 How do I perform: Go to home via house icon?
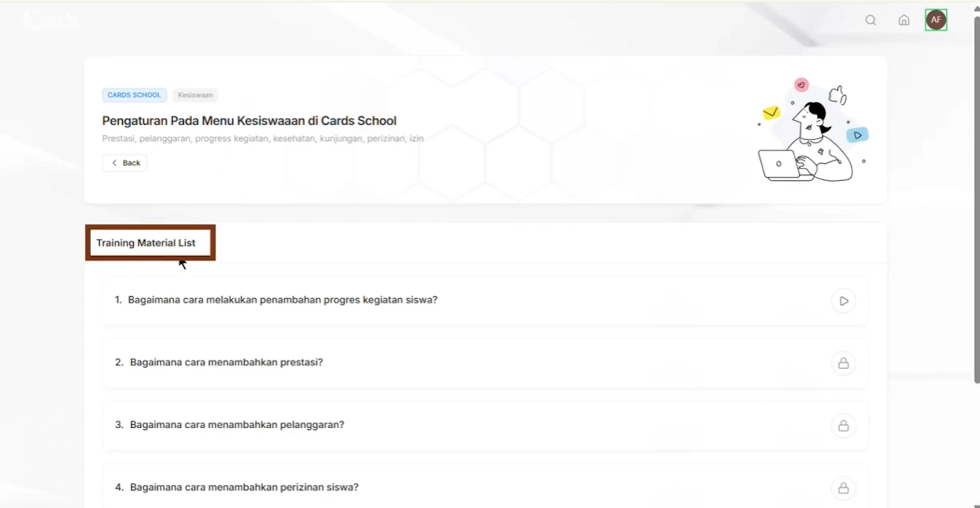coord(904,20)
